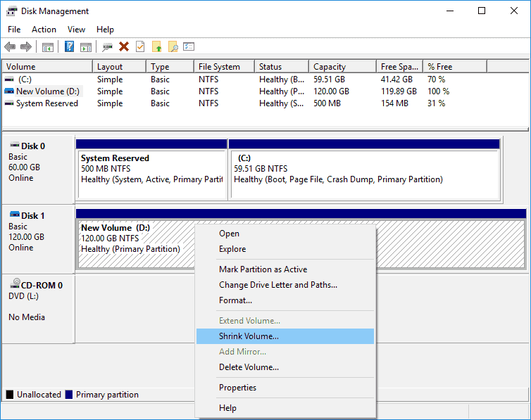Screen dimensions: 531x420
Task: Click the File System column header
Action: pyautogui.click(x=219, y=67)
